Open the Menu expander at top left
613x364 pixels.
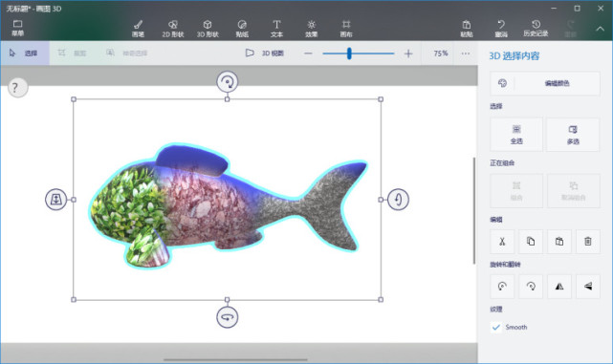coord(17,28)
